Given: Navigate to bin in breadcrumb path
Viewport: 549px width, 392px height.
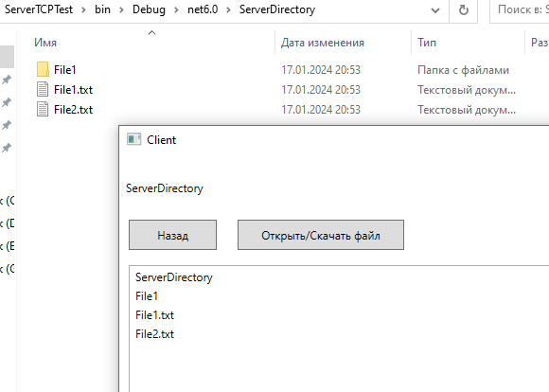Looking at the screenshot, I should point(102,9).
